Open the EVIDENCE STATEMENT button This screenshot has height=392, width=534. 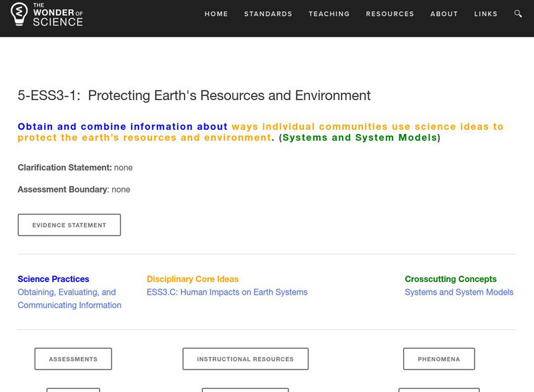(69, 225)
